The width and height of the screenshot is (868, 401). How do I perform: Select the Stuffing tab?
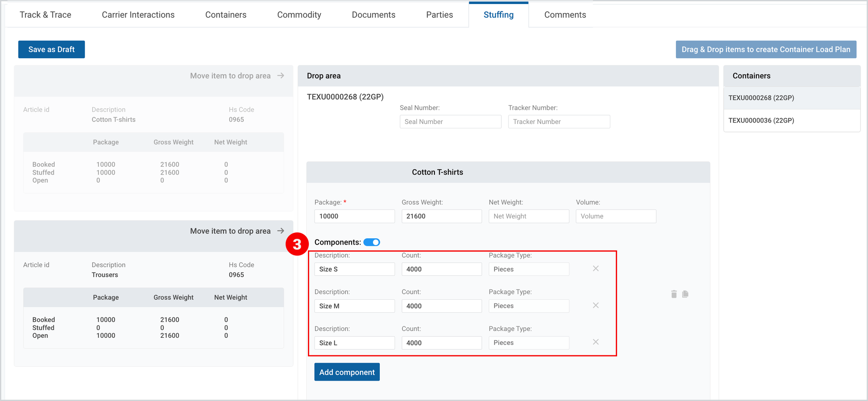pos(499,15)
